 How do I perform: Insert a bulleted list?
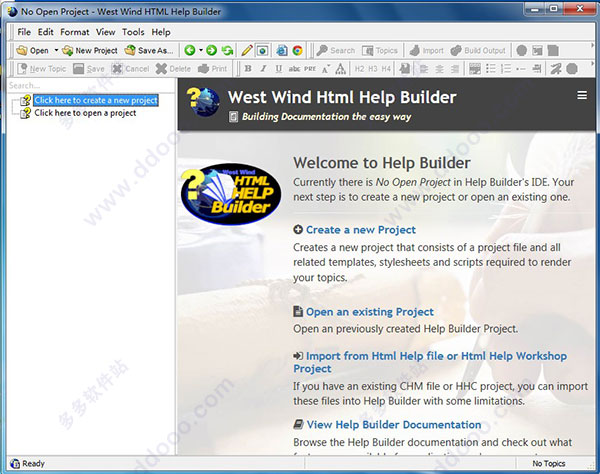coord(491,68)
